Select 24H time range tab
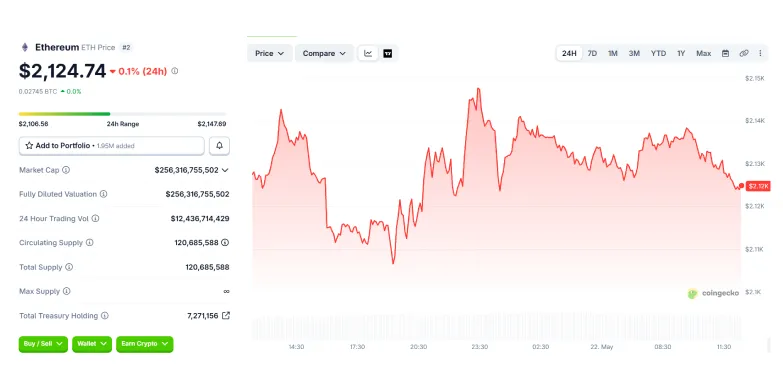 569,53
